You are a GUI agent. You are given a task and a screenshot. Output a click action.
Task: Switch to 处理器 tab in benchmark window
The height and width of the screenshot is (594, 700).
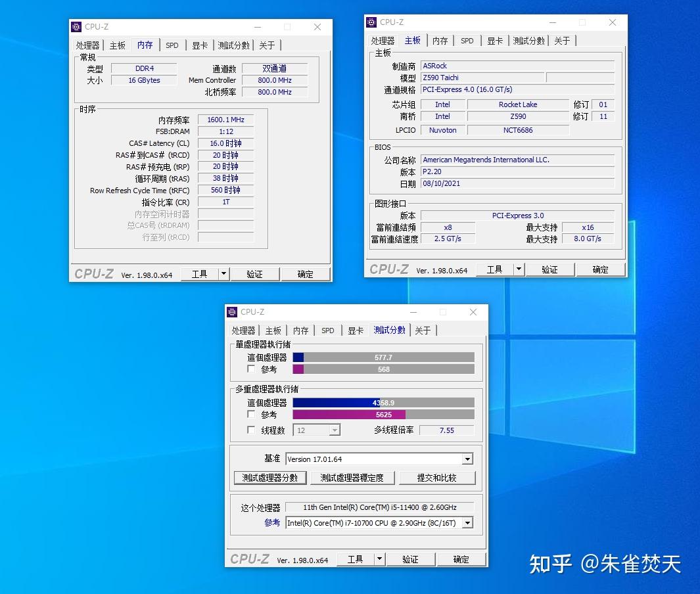coord(243,331)
